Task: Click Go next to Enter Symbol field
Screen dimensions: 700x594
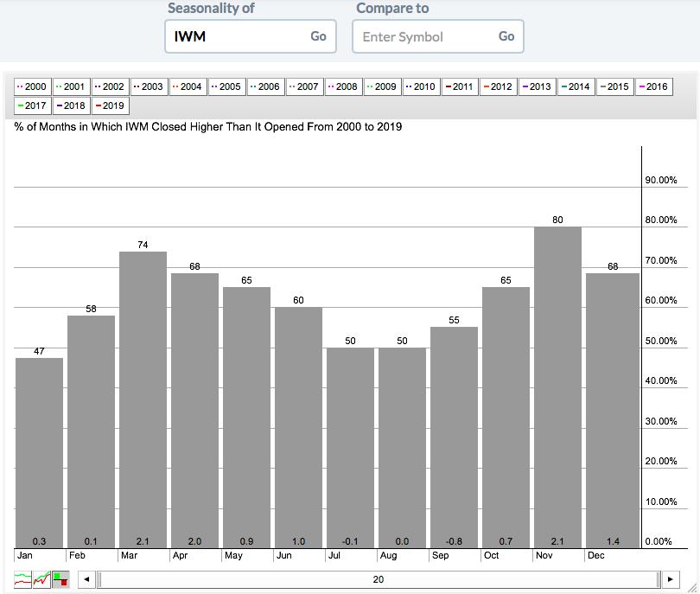Action: pos(506,36)
